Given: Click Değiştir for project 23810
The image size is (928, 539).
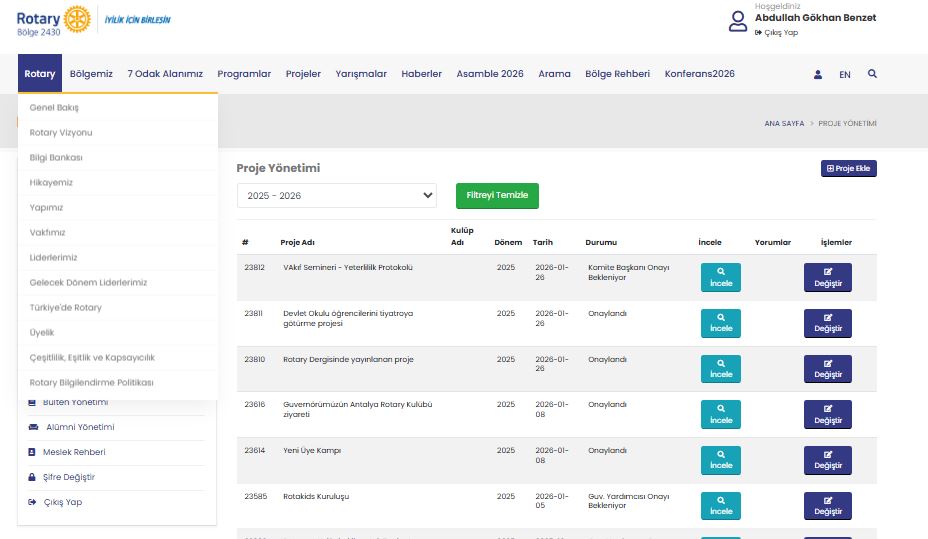Looking at the screenshot, I should (827, 369).
